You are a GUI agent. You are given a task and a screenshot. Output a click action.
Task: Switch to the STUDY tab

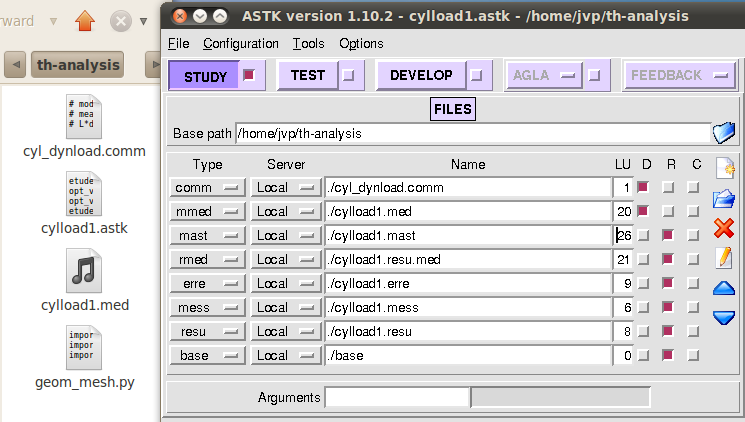pos(204,76)
